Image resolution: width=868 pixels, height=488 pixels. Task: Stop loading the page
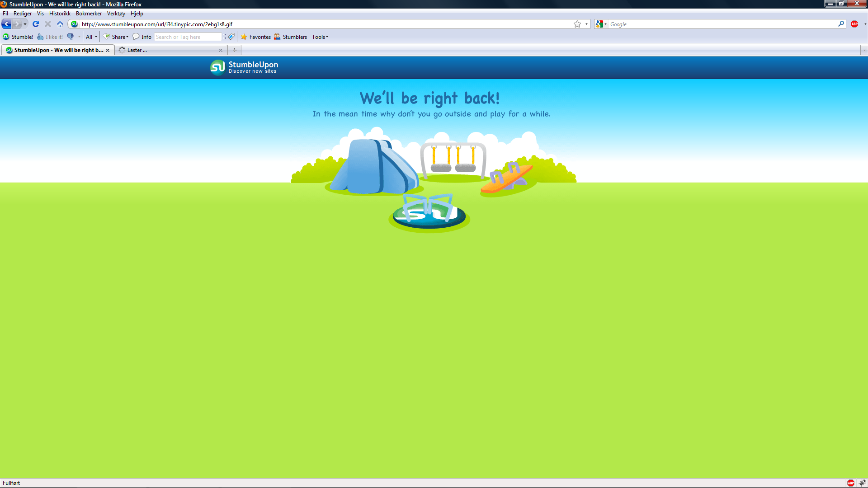coord(48,24)
